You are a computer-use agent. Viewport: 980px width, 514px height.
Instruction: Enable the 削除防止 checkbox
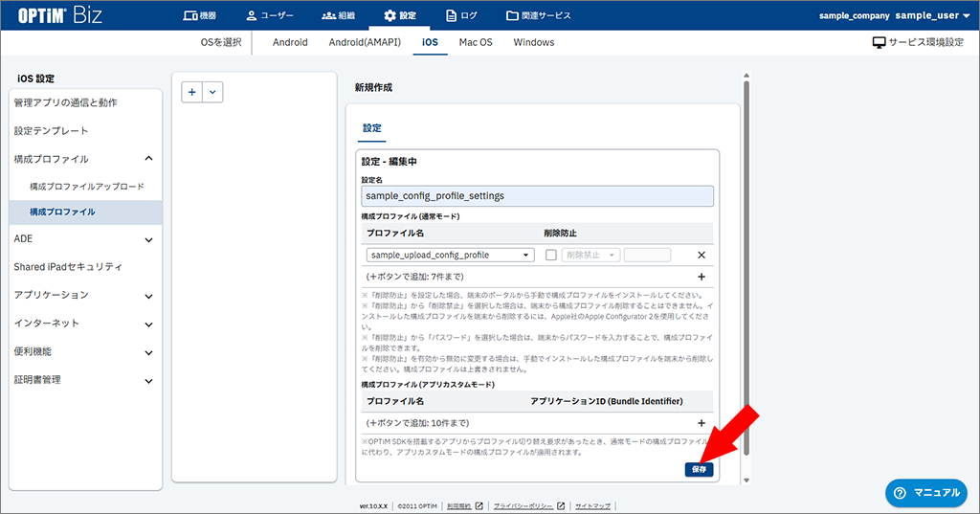[x=550, y=256]
